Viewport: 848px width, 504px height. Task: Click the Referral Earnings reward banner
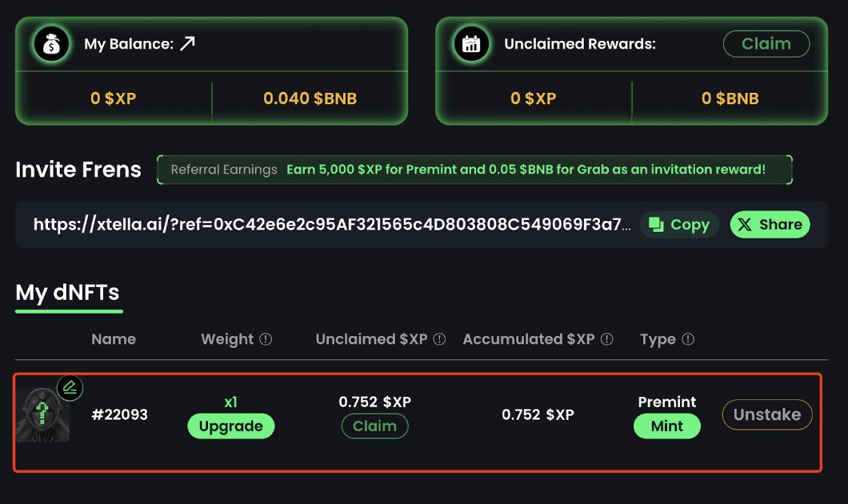click(474, 170)
